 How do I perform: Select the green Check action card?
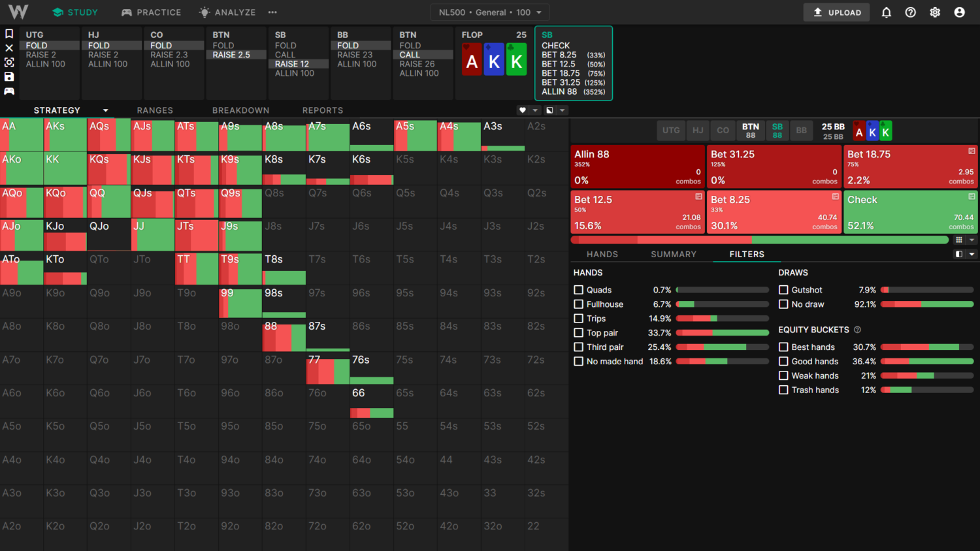[x=910, y=212]
